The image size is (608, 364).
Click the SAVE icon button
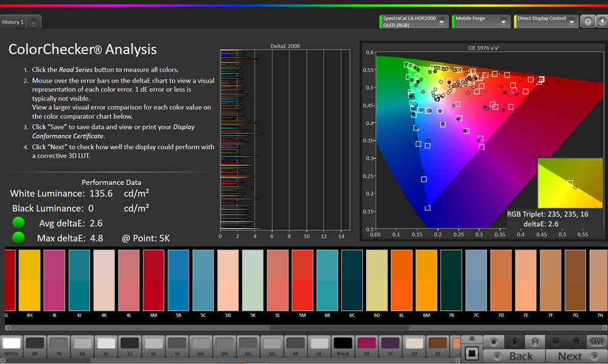tap(596, 342)
